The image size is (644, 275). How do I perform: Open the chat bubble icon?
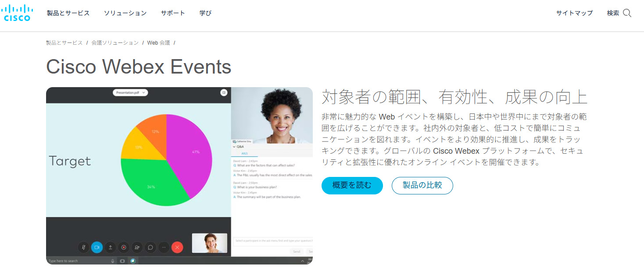[x=150, y=247]
